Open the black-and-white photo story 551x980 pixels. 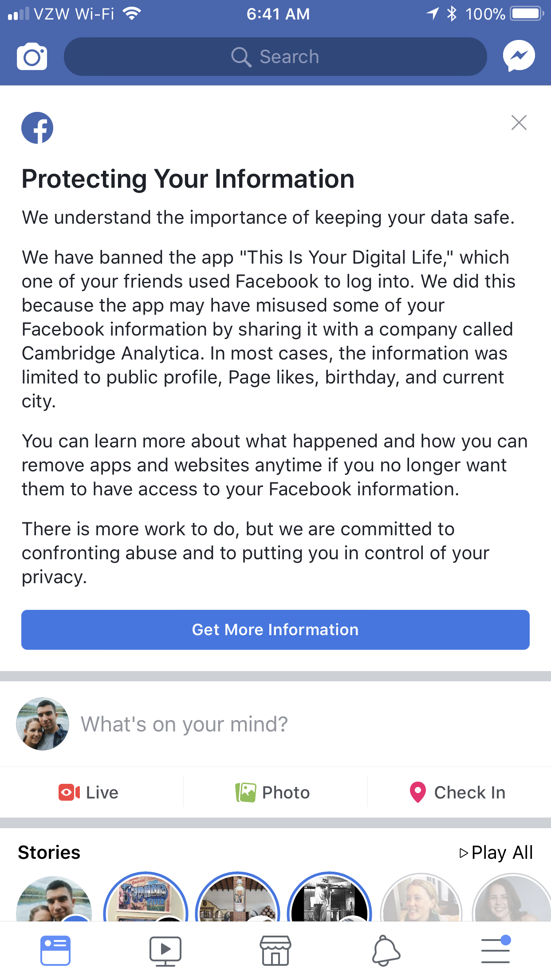click(329, 897)
